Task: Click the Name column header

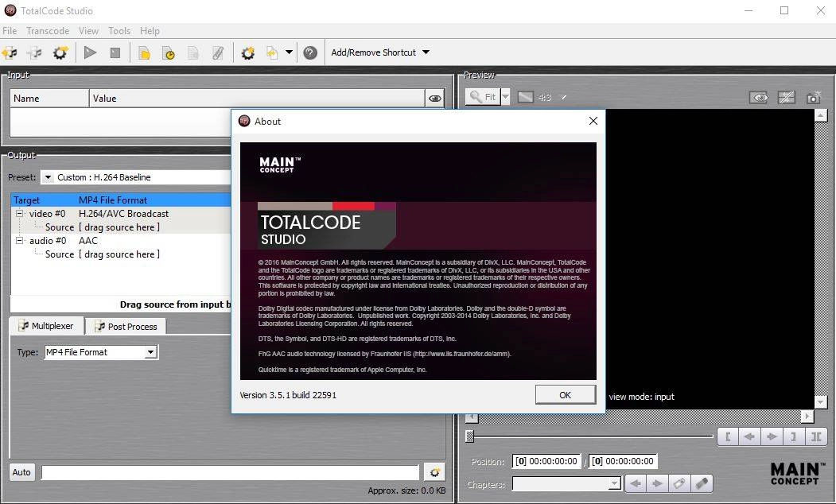Action: tap(49, 98)
